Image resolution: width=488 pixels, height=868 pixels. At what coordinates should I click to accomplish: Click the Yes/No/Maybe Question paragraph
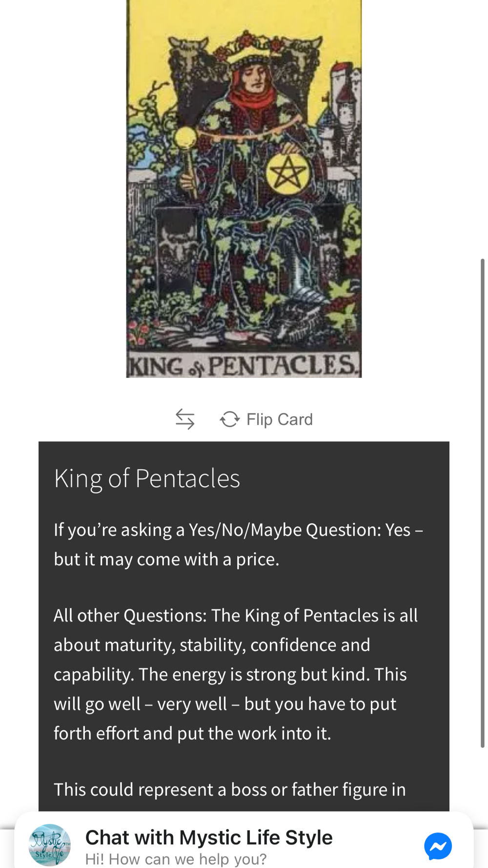pyautogui.click(x=238, y=544)
